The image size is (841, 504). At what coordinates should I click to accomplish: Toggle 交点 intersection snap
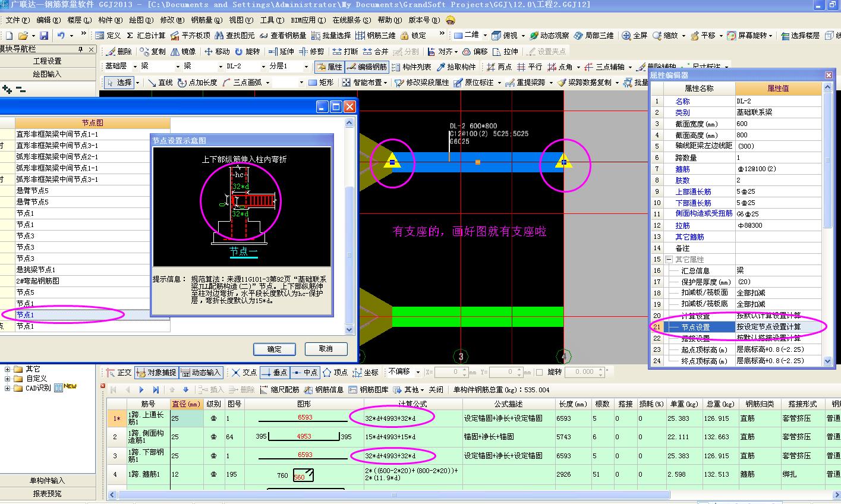coord(244,373)
